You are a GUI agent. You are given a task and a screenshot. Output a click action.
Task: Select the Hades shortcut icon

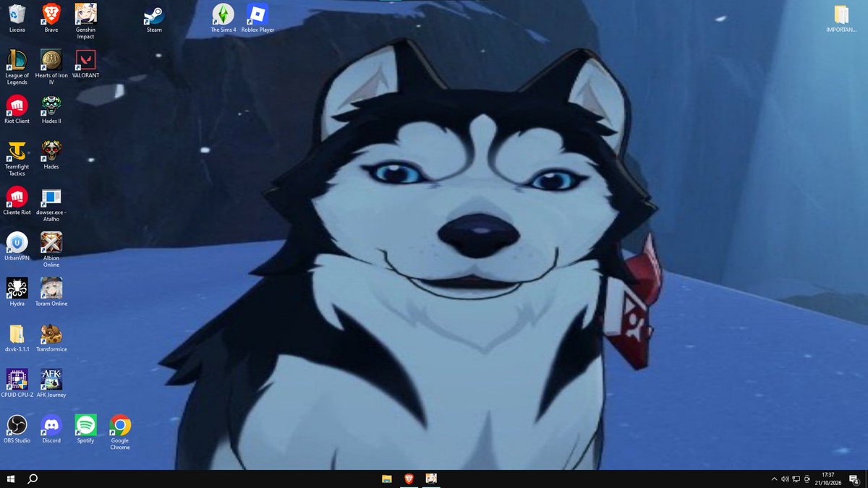point(51,155)
